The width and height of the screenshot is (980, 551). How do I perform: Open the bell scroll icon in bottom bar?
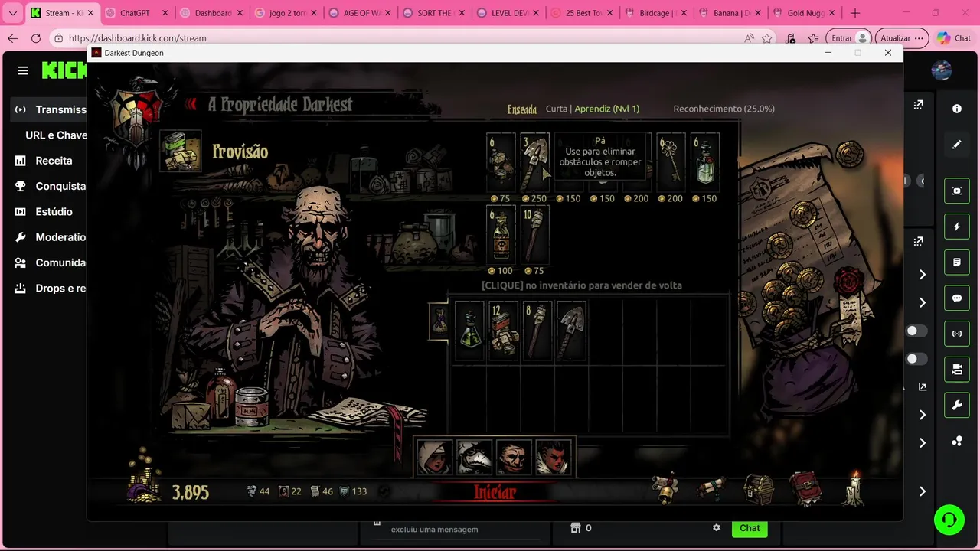click(x=666, y=488)
